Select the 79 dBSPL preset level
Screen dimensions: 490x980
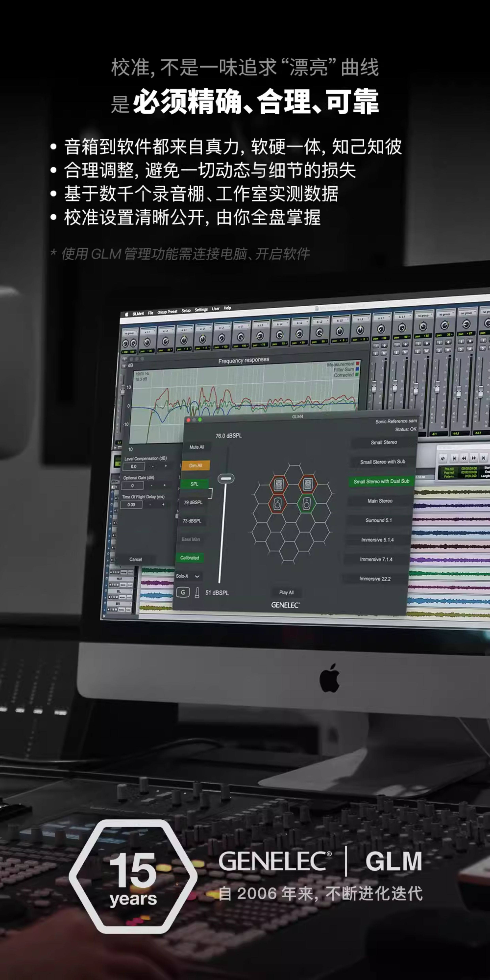tap(193, 502)
